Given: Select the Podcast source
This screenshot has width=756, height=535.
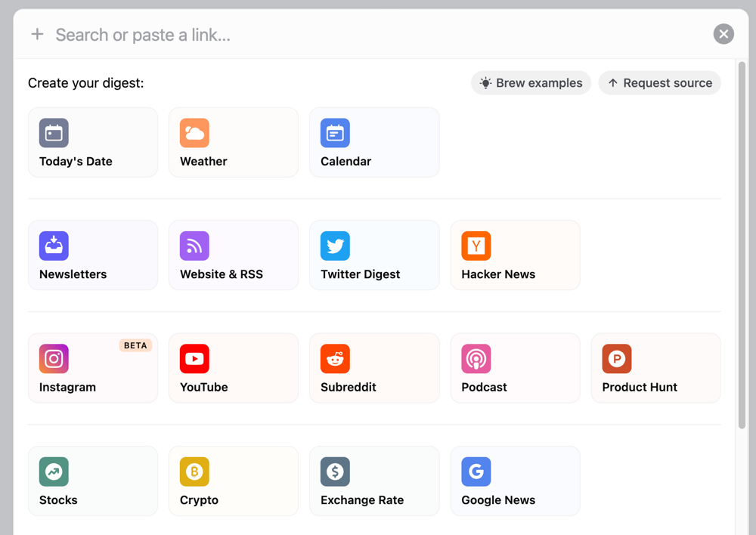Looking at the screenshot, I should tap(515, 368).
